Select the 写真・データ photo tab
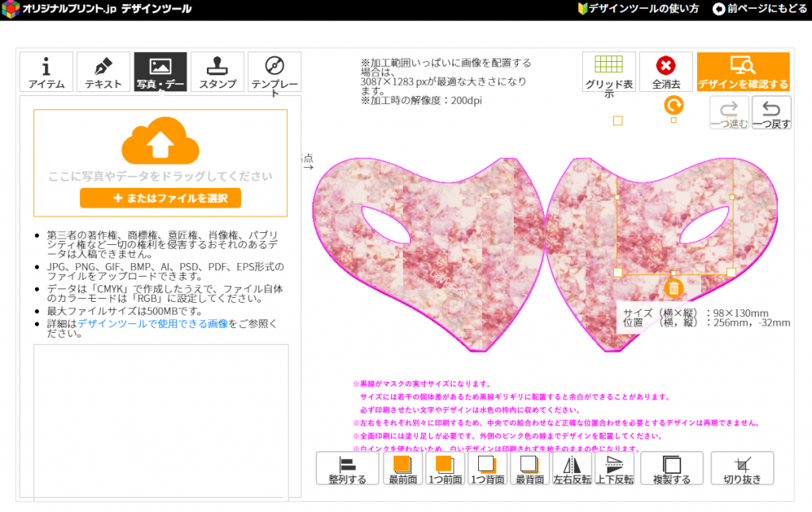Viewport: 812px width, 512px height. (x=160, y=71)
